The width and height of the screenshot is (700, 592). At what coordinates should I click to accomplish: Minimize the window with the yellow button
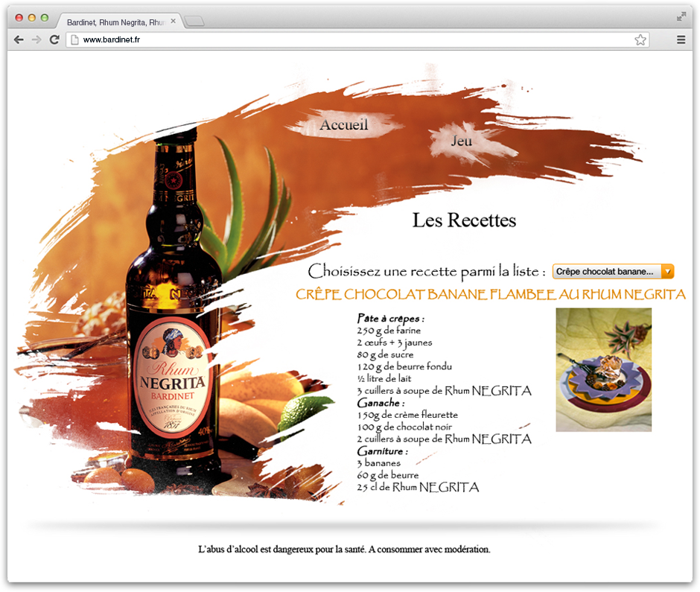pyautogui.click(x=32, y=17)
